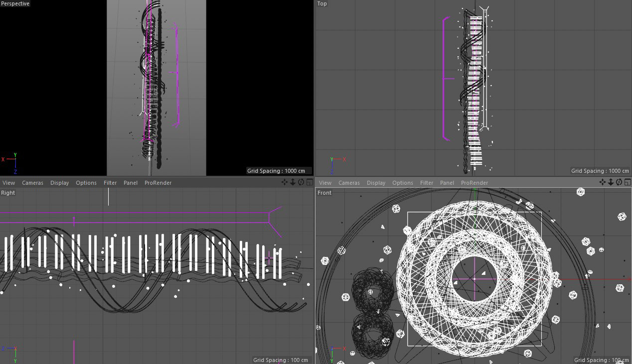Image resolution: width=632 pixels, height=364 pixels.
Task: Open Cameras menu in Front viewport
Action: pos(349,183)
